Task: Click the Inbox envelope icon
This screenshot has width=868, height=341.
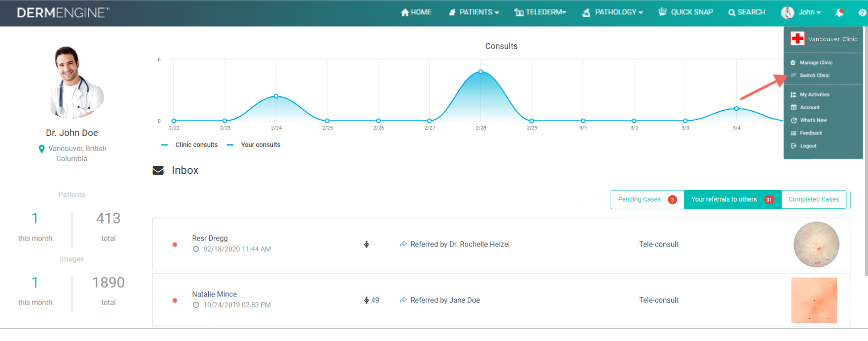Action: click(x=158, y=170)
